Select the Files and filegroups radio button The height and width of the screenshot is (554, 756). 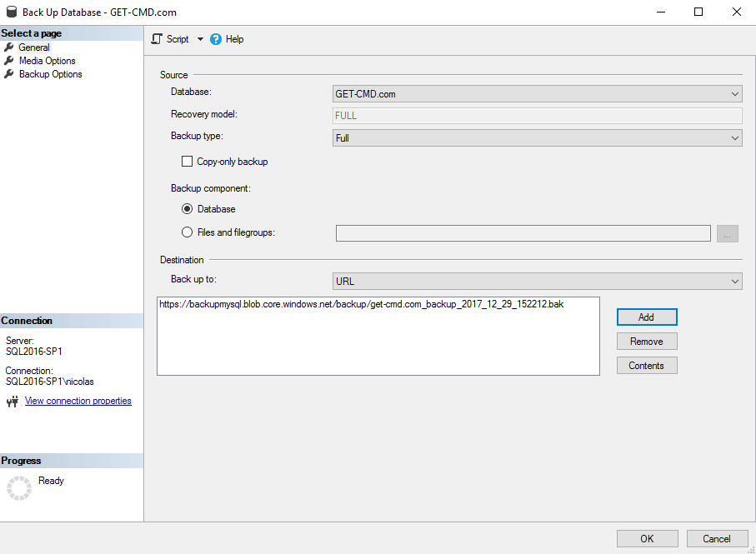[x=187, y=232]
